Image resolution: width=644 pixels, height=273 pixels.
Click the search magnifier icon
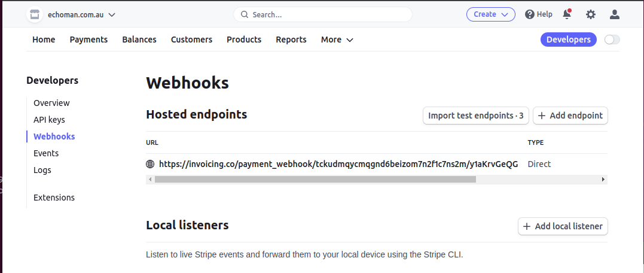click(x=244, y=14)
